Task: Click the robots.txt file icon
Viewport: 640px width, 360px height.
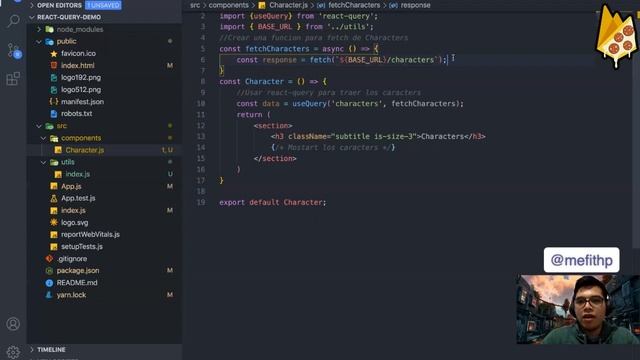Action: [x=53, y=113]
